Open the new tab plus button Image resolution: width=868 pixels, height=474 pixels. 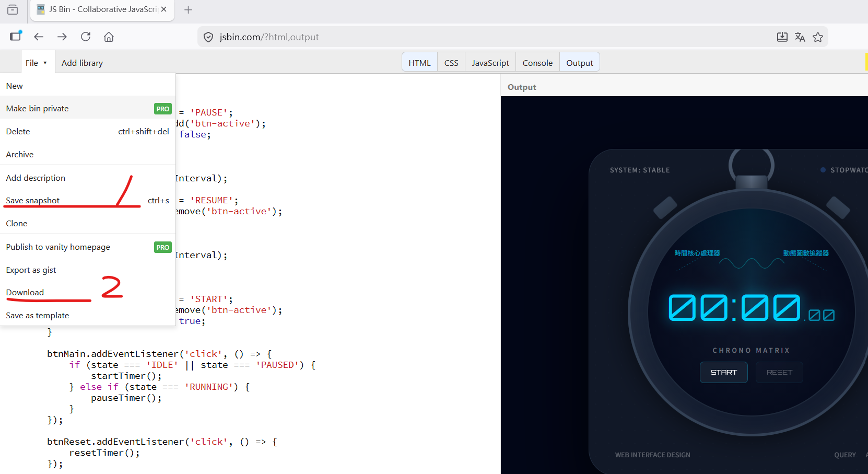[189, 10]
